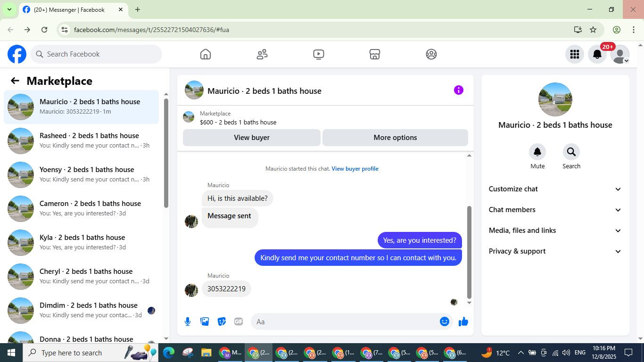The image size is (644, 362).
Task: Open the Yoensy conversation
Action: [82, 174]
